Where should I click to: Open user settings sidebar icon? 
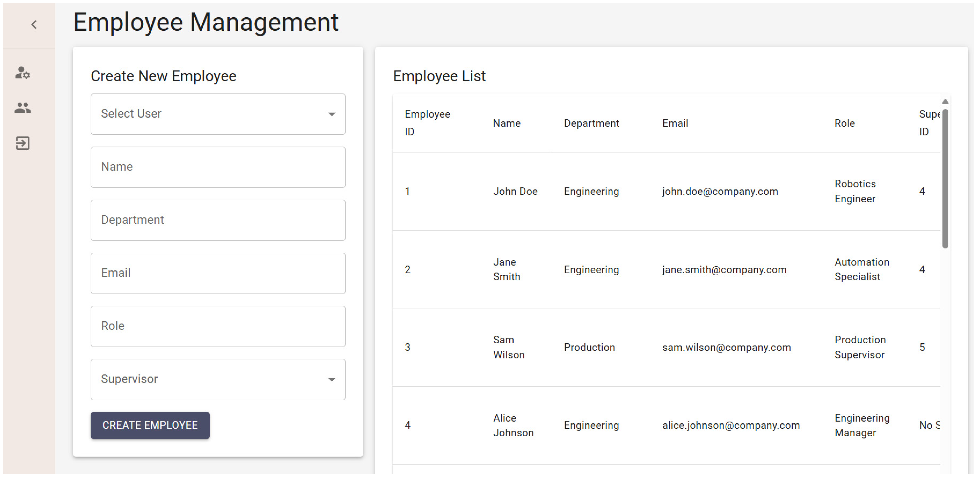(x=22, y=73)
